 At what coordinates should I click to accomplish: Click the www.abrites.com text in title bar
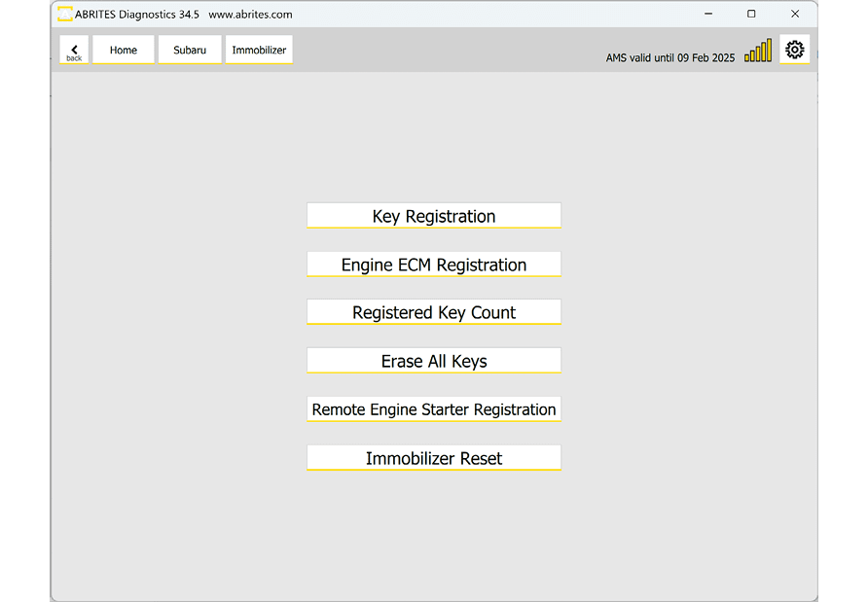coord(250,15)
